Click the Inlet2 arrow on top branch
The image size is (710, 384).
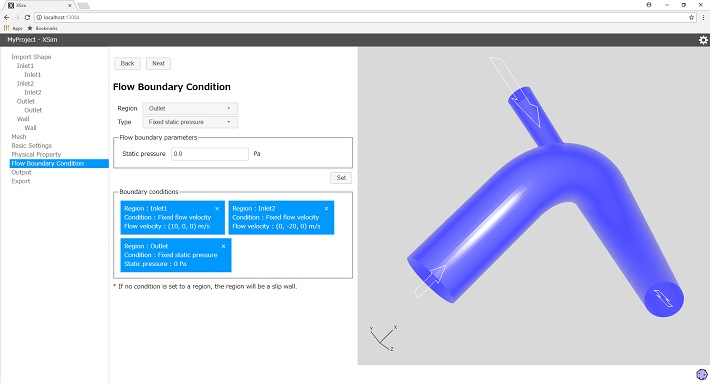(x=516, y=92)
